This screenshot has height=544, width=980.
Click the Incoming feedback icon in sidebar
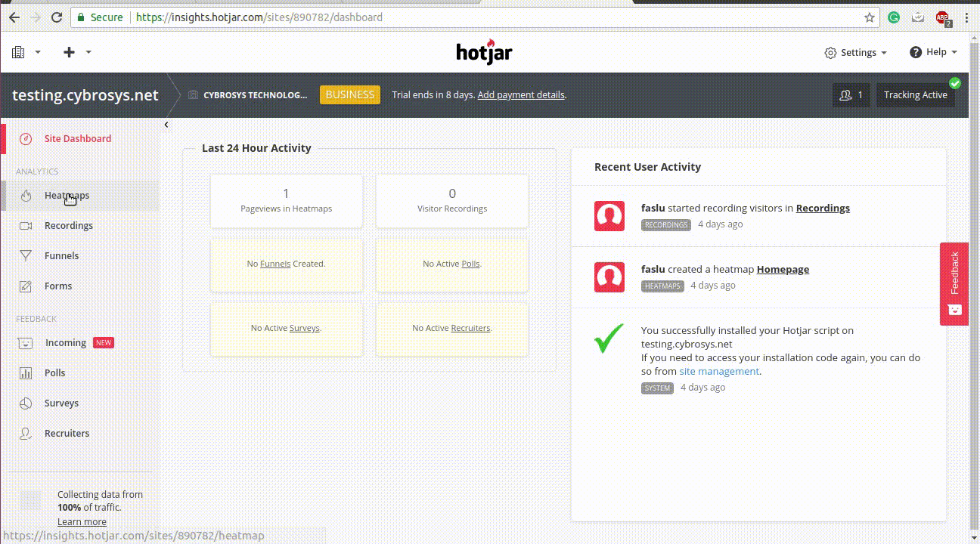26,343
